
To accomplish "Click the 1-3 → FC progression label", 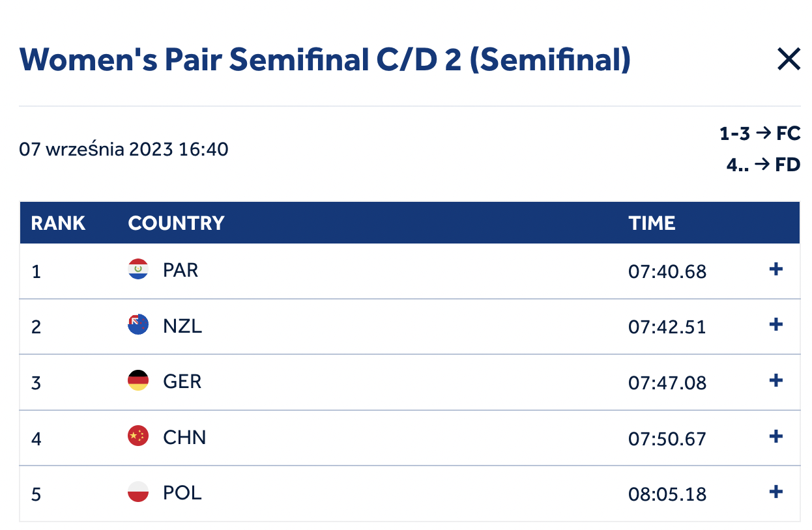I will (760, 134).
